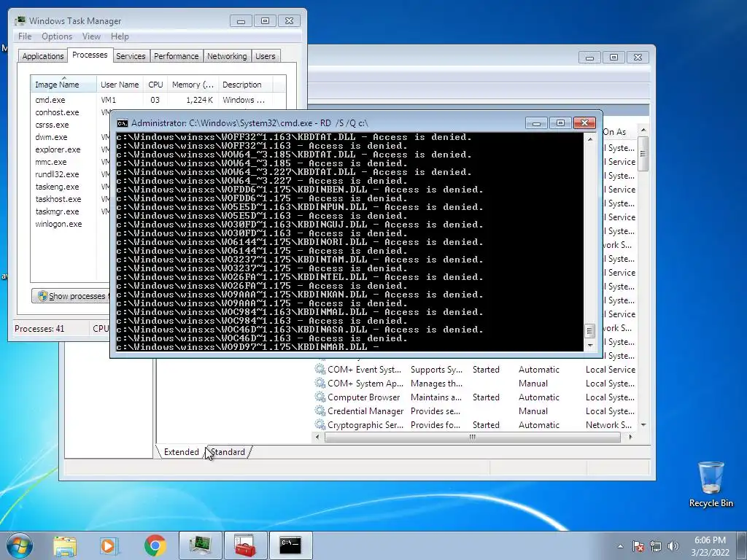
Task: Click the Credential Manager service gear icon
Action: 320,411
